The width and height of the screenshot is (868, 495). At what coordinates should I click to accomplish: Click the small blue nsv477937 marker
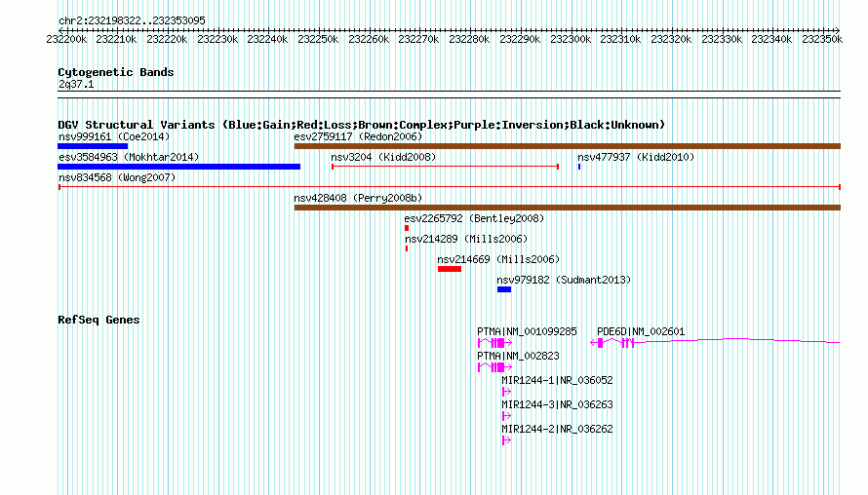point(579,167)
